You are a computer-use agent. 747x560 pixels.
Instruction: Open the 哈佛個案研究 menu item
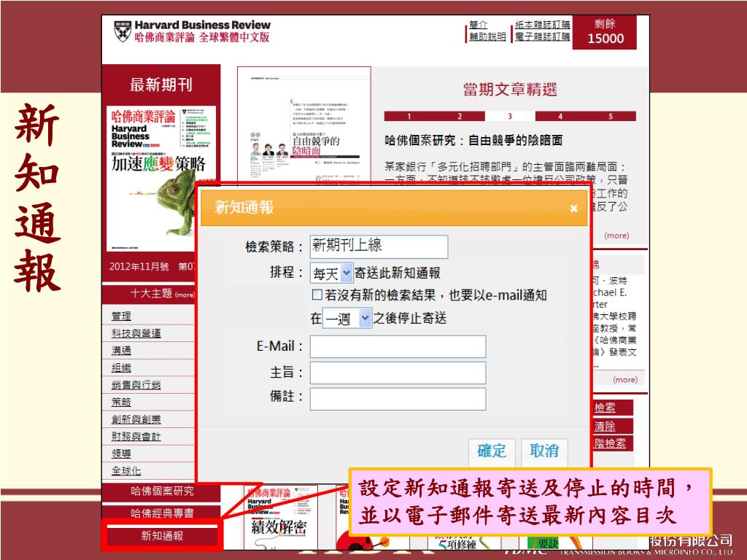point(161,491)
